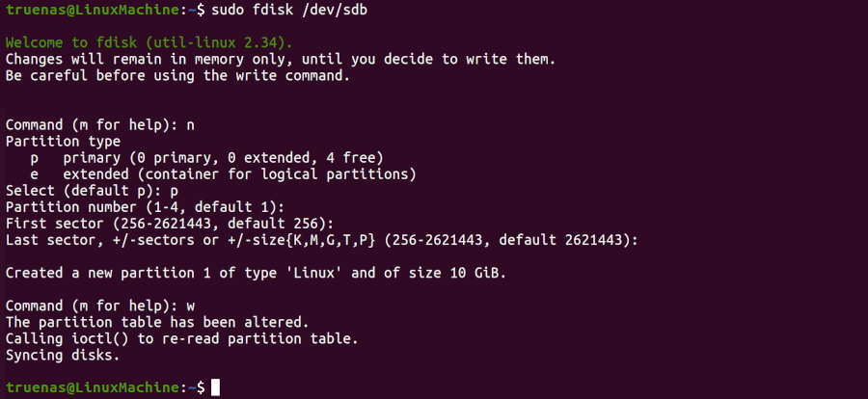
Task: Click the "Partition number (1-4, default 1)" line
Action: click(145, 207)
